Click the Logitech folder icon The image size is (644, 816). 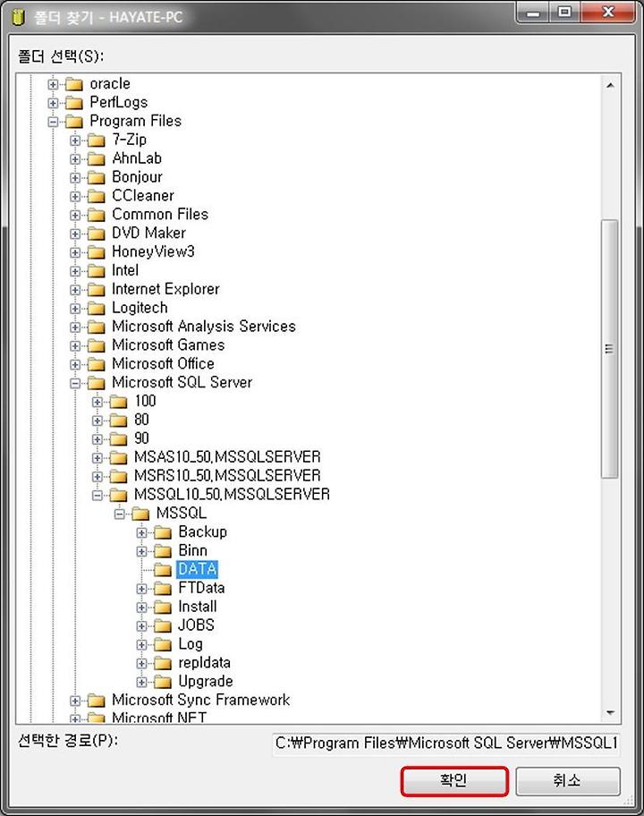click(97, 308)
